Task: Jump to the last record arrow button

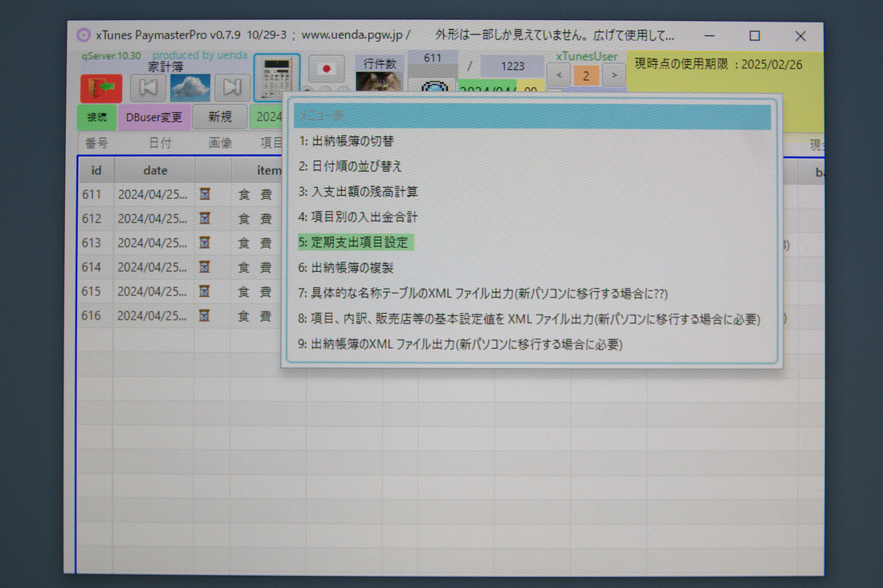Action: click(x=232, y=87)
